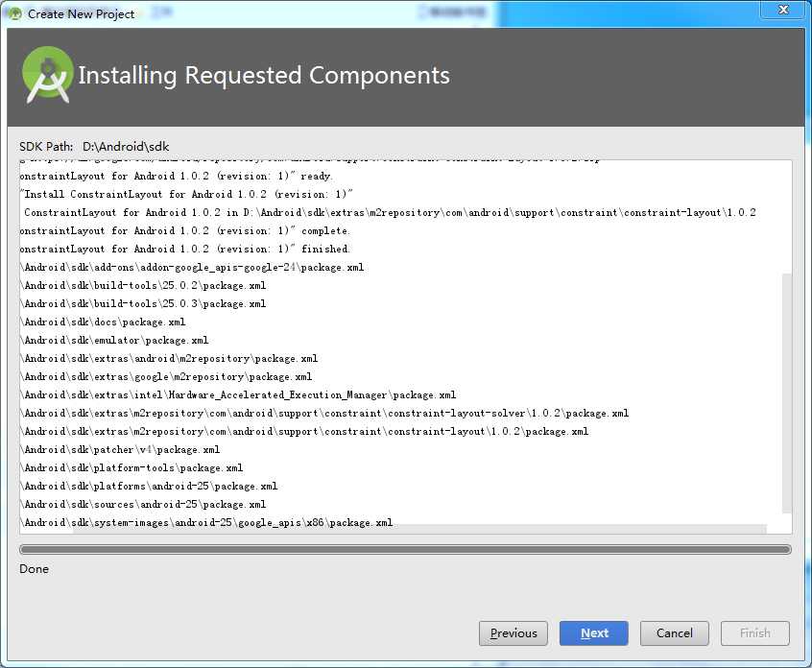Select the constraint-layout\1.0.2\package.xml line
The image size is (812, 668).
(304, 431)
